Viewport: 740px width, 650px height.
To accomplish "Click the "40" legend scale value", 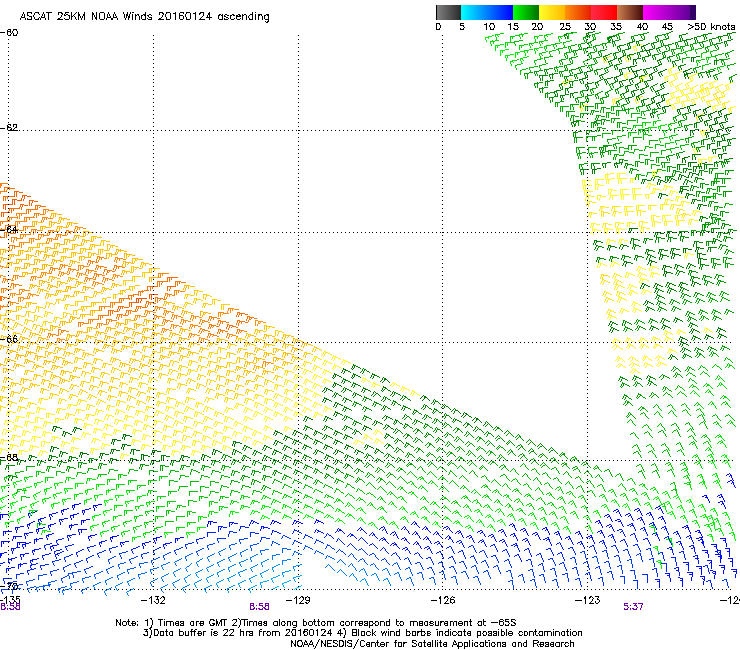I will coord(642,27).
